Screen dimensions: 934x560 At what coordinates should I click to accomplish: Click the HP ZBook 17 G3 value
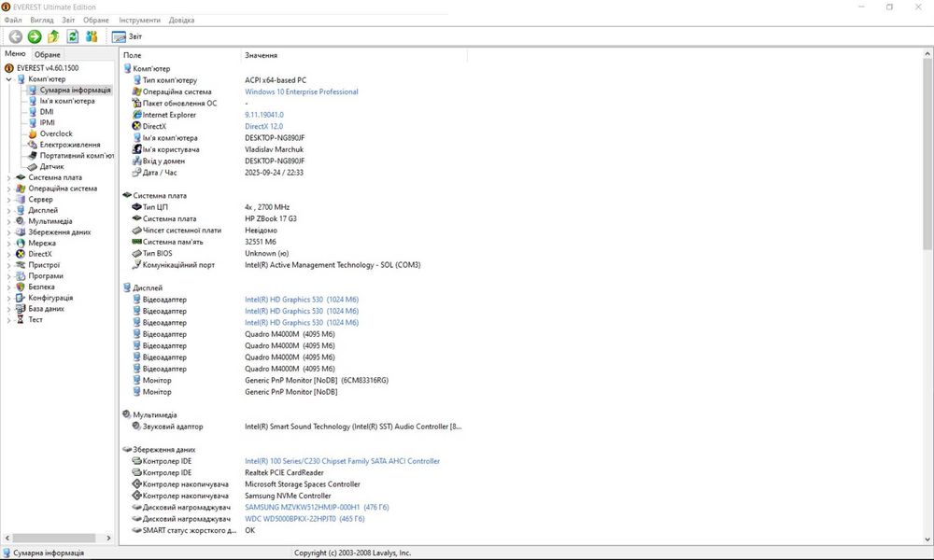(271, 218)
